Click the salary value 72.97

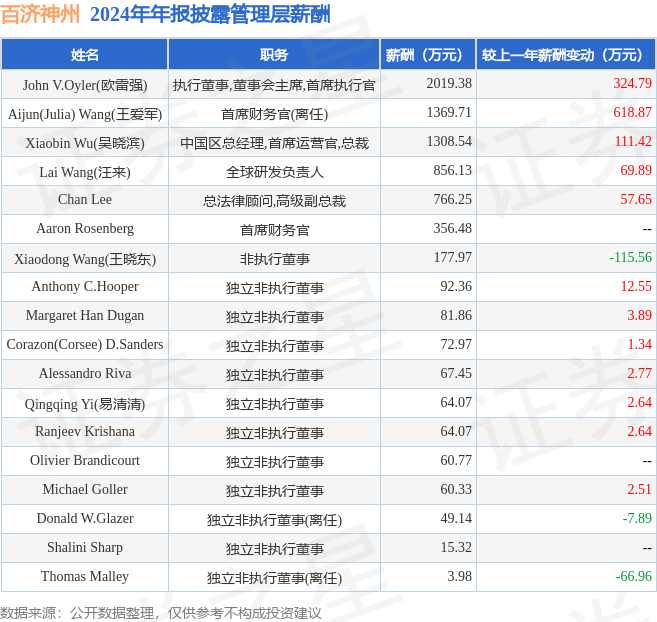(x=456, y=344)
